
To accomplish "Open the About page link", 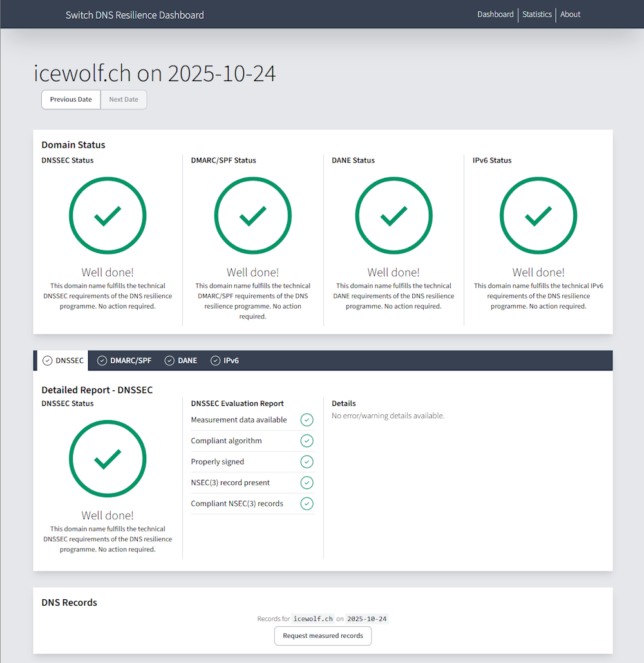I will pyautogui.click(x=570, y=14).
